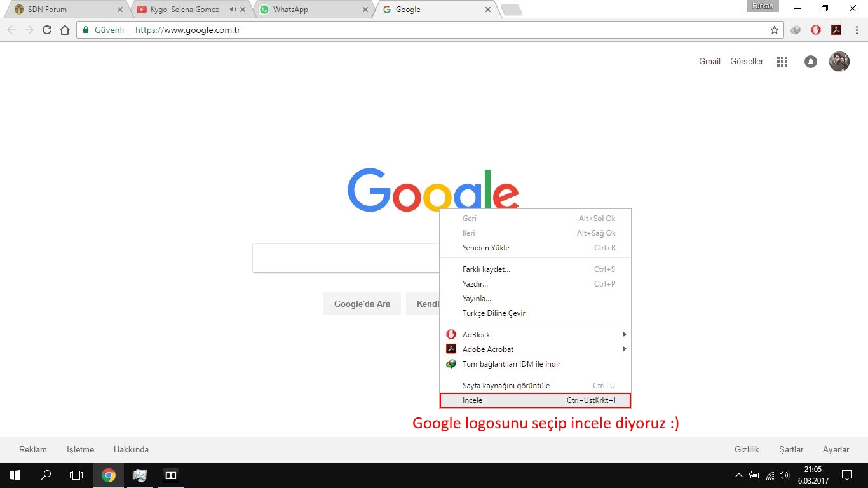Expand AdBlock submenu in context menu
This screenshot has width=868, height=488.
pos(536,335)
